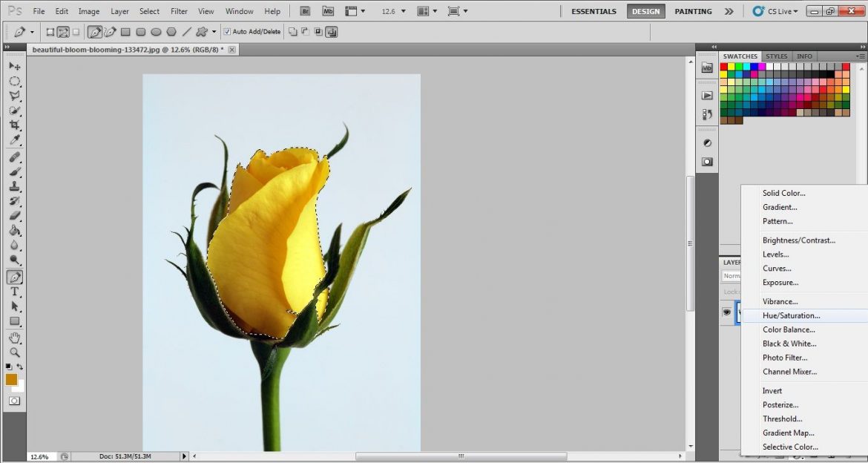Open the Layer menu
This screenshot has height=463, width=868.
pyautogui.click(x=119, y=11)
